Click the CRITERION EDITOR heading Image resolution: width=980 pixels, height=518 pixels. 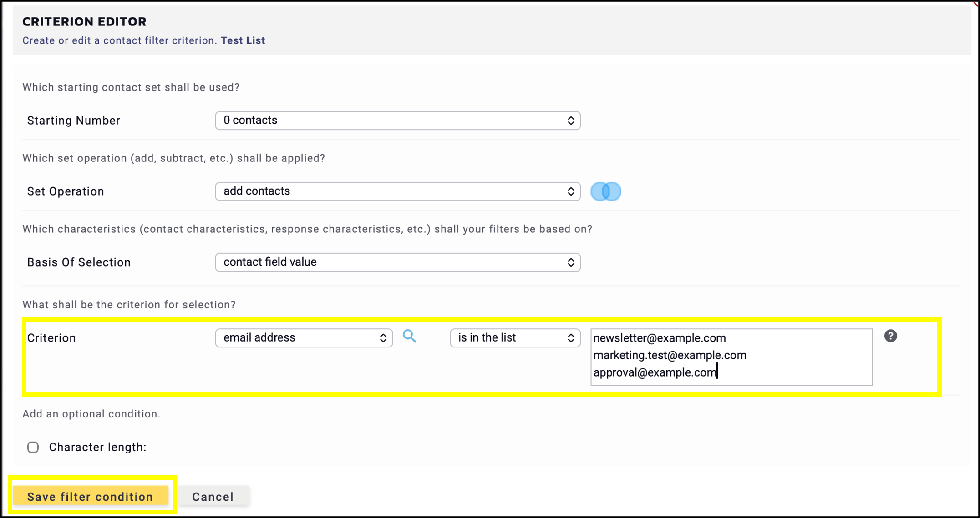click(84, 21)
